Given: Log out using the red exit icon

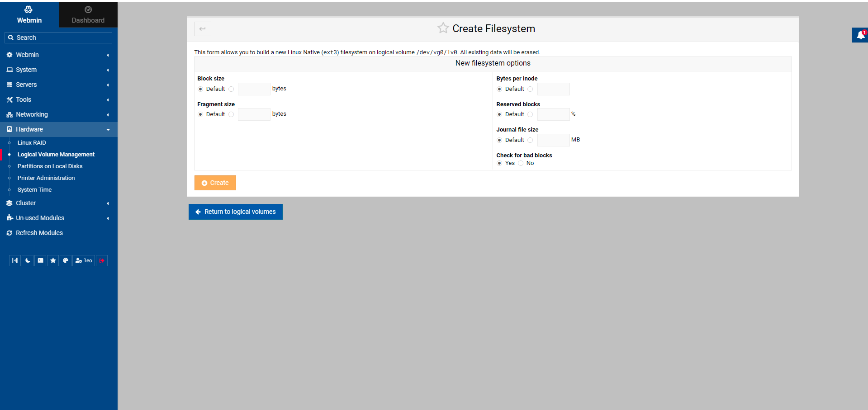Looking at the screenshot, I should tap(102, 260).
